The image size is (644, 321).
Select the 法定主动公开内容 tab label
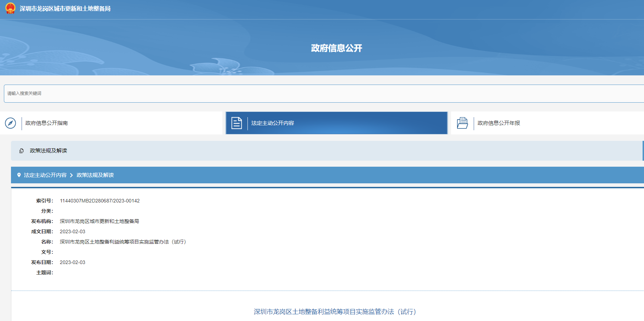(273, 123)
